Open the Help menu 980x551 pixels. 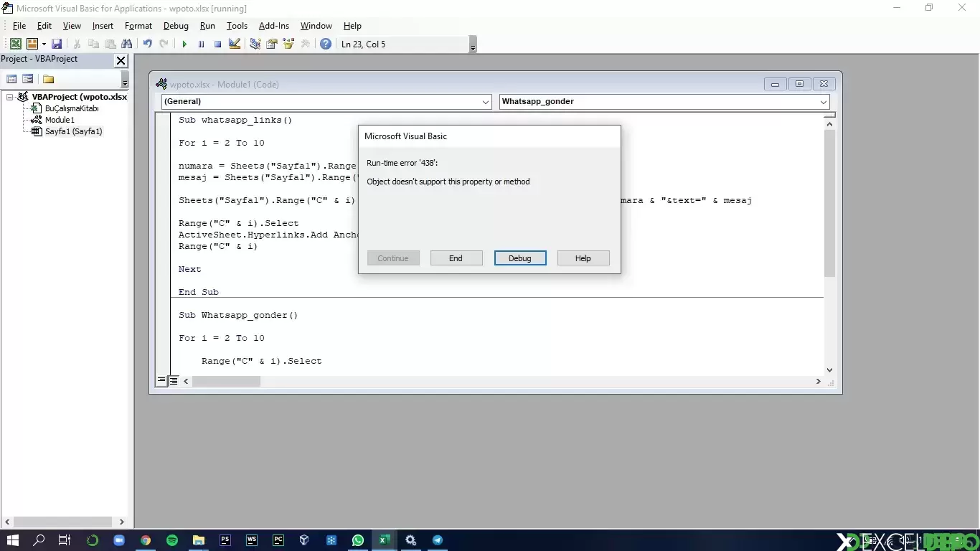pyautogui.click(x=352, y=26)
